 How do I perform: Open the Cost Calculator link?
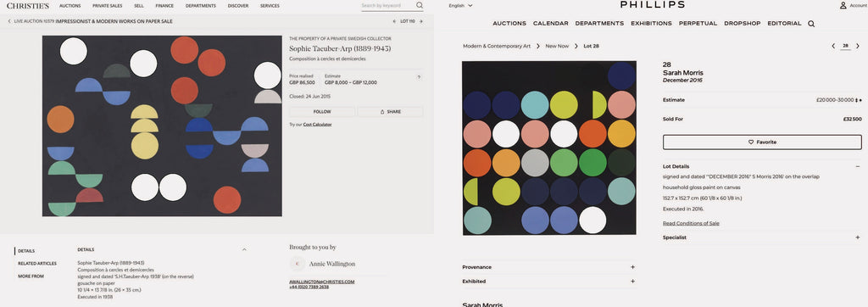pyautogui.click(x=317, y=125)
